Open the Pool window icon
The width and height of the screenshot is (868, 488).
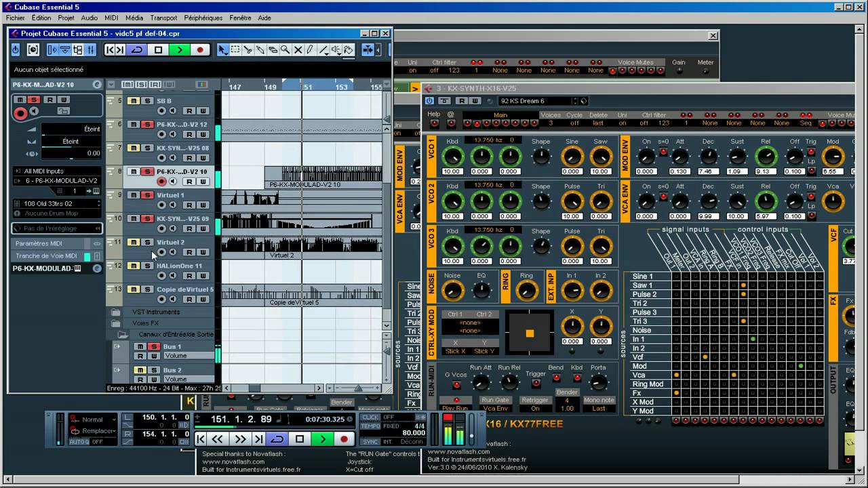pyautogui.click(x=78, y=49)
